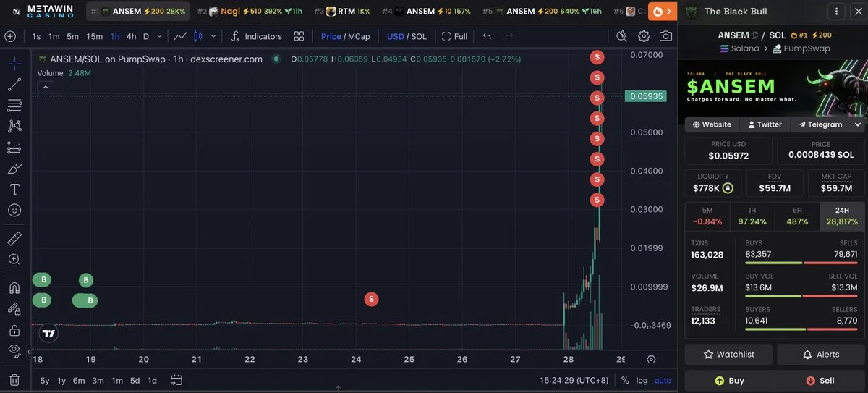Toggle log scale mode

[642, 380]
